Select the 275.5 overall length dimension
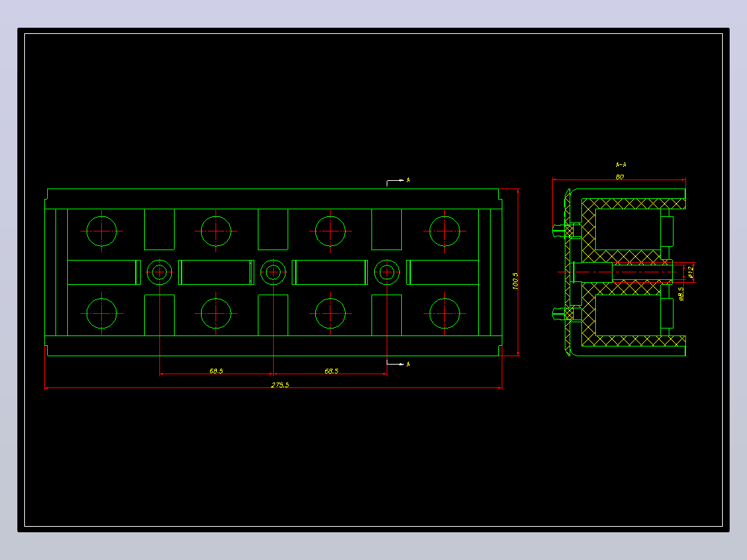This screenshot has width=747, height=560. pos(280,385)
